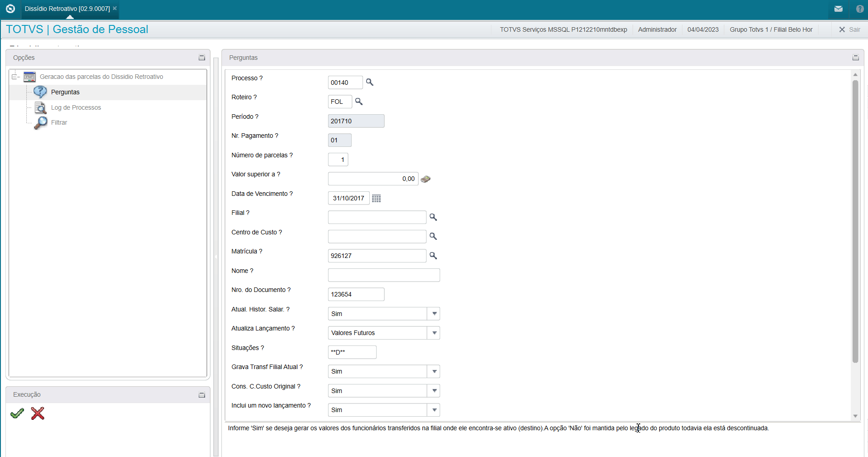
Task: Close the Dissídio Retroativo tab
Action: [115, 8]
